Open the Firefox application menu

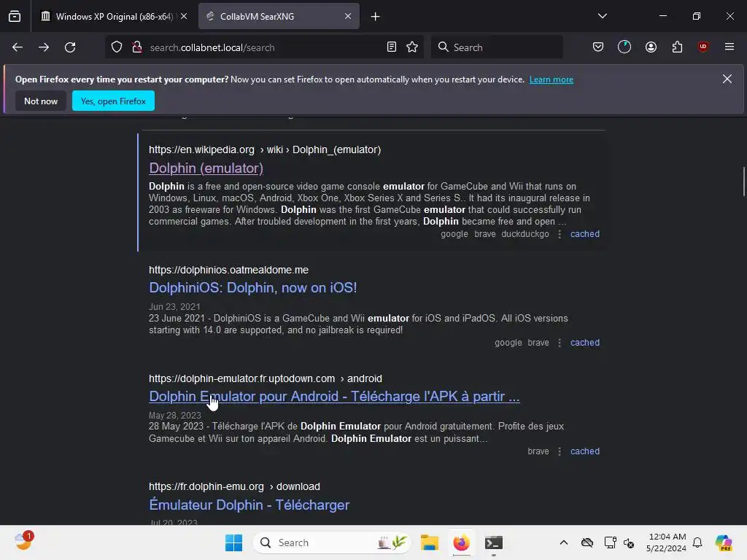tap(729, 47)
